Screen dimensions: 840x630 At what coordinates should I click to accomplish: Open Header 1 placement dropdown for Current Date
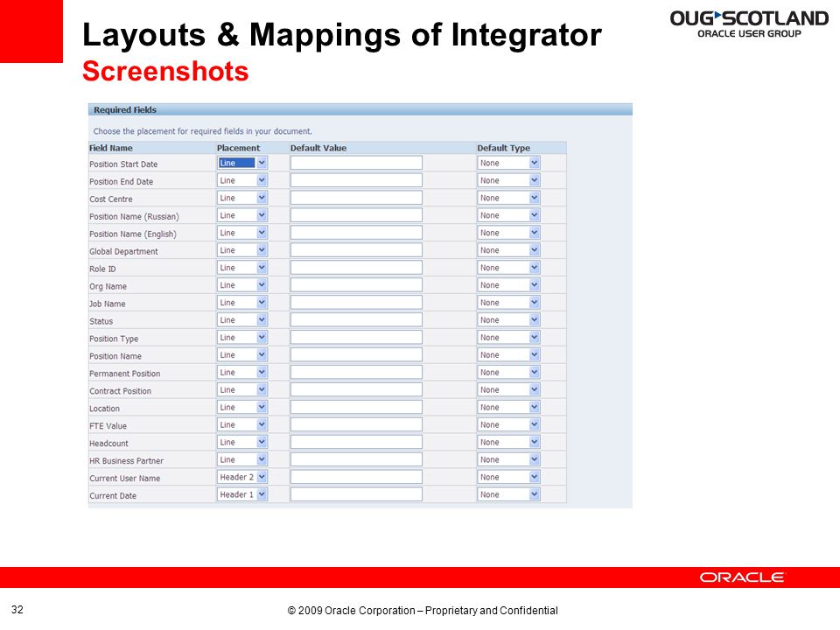242,494
